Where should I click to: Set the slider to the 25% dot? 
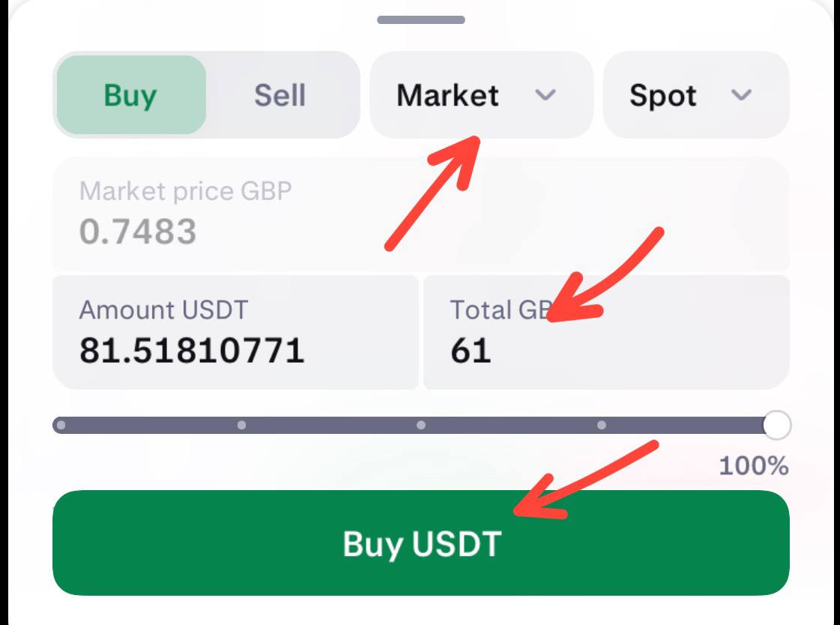coord(241,425)
